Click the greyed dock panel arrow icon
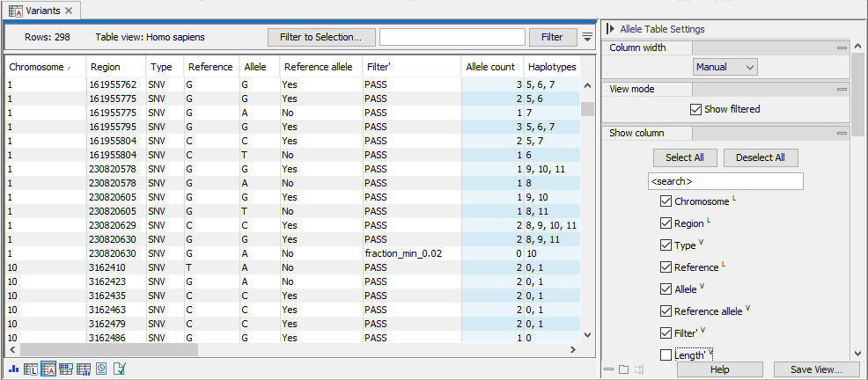868x380 pixels. (640, 369)
